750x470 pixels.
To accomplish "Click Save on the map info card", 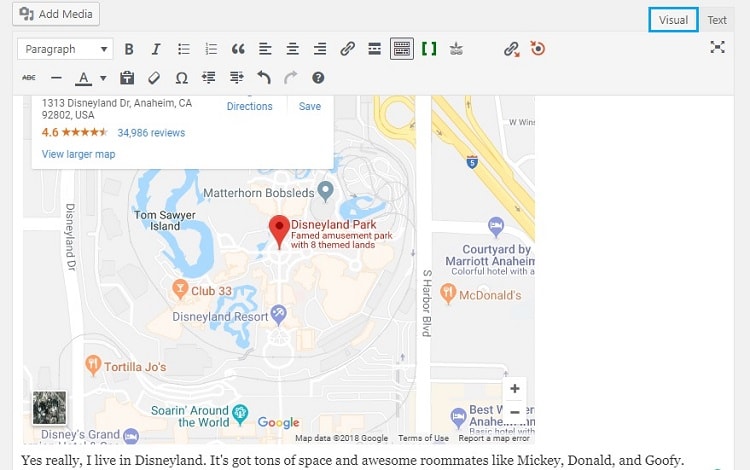I will (x=309, y=106).
